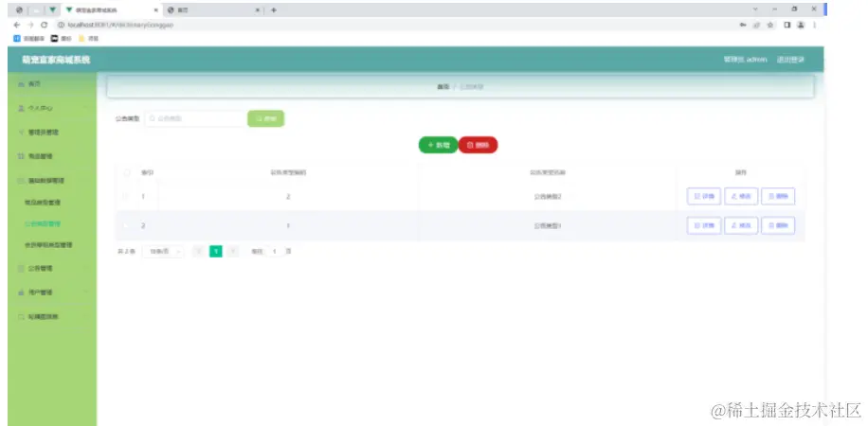Check the checkbox for table row 1

click(127, 196)
